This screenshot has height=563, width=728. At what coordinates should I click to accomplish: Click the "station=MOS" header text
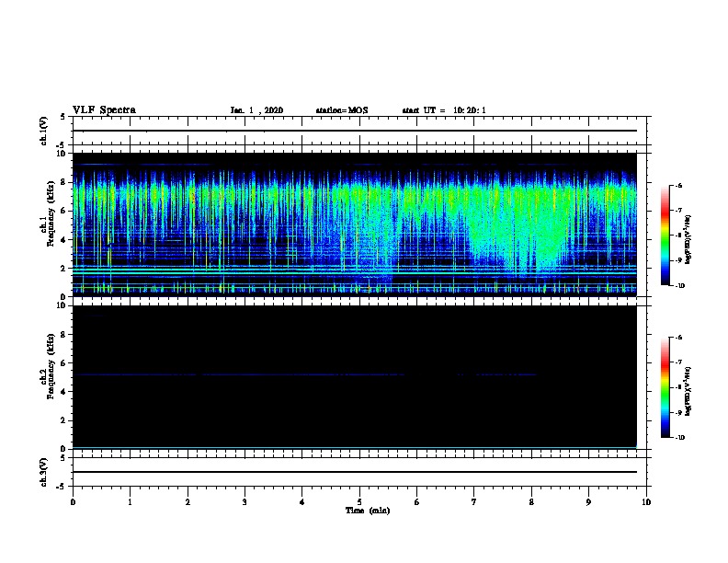click(x=342, y=110)
